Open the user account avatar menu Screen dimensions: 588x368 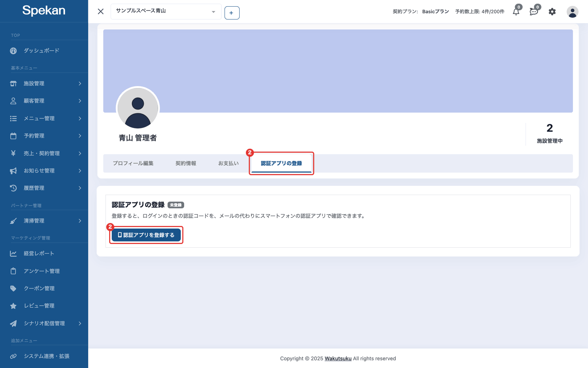pyautogui.click(x=572, y=12)
